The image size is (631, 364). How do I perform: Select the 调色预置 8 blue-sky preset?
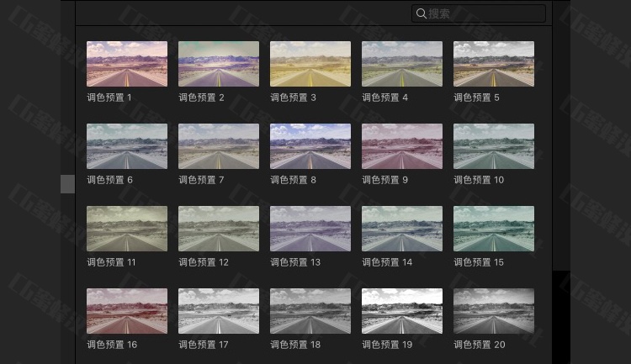310,146
